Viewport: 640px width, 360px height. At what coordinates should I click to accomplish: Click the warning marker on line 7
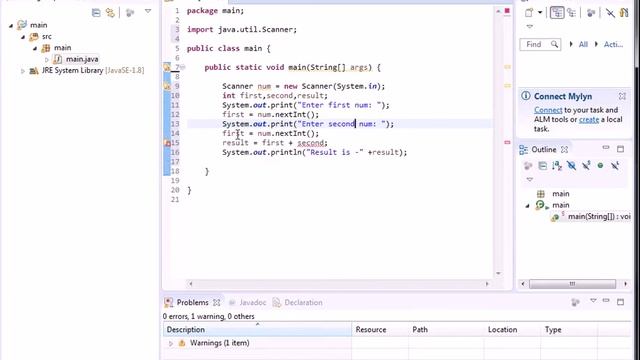tap(167, 67)
